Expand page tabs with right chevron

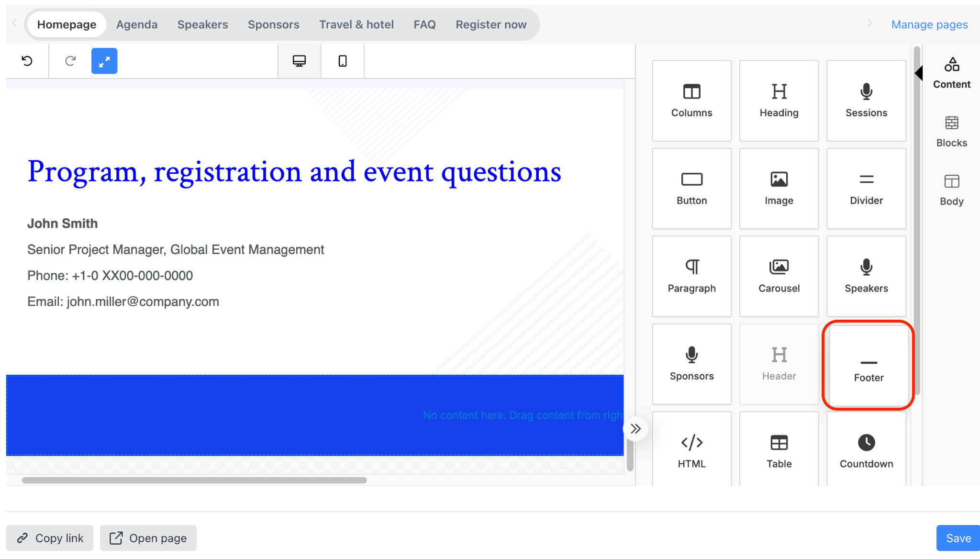click(869, 23)
